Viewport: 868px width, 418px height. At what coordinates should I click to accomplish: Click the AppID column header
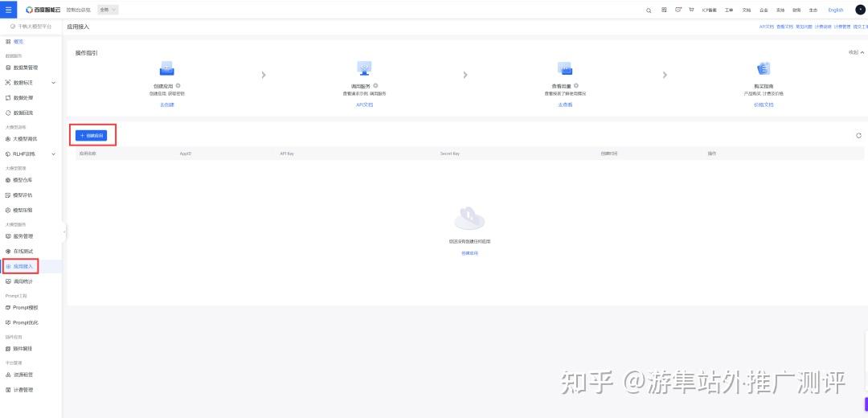pos(185,154)
